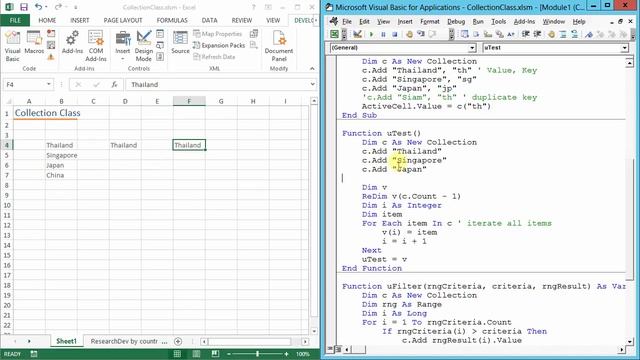640x360 pixels.
Task: Open the Debug menu in VBA editor
Action: (456, 22)
